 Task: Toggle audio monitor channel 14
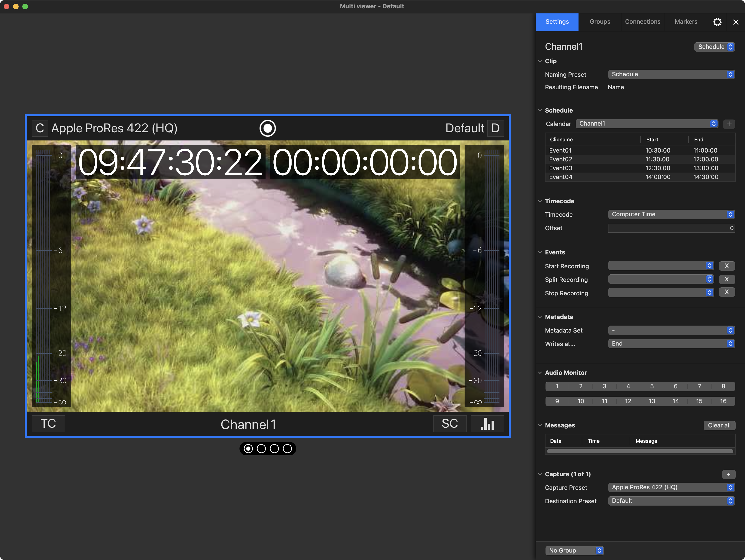click(676, 401)
